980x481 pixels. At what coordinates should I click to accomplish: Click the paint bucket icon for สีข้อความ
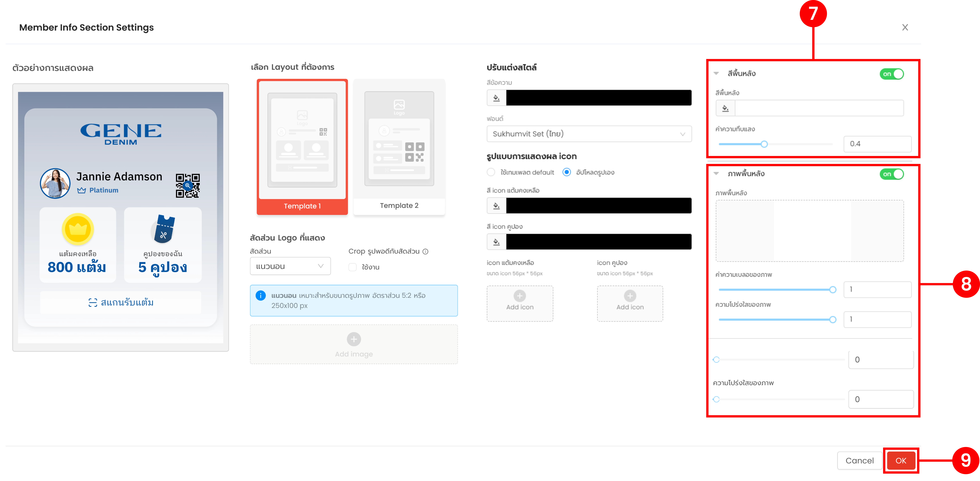click(x=497, y=98)
